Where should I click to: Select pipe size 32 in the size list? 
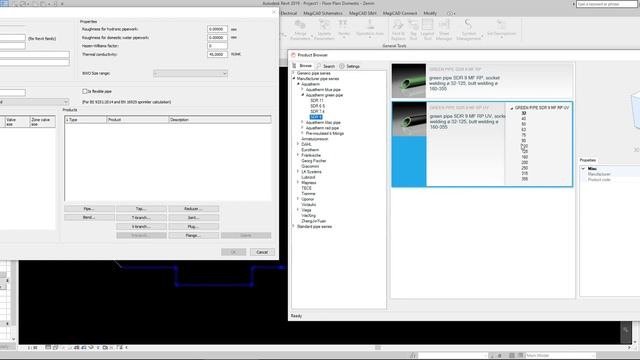pyautogui.click(x=524, y=113)
